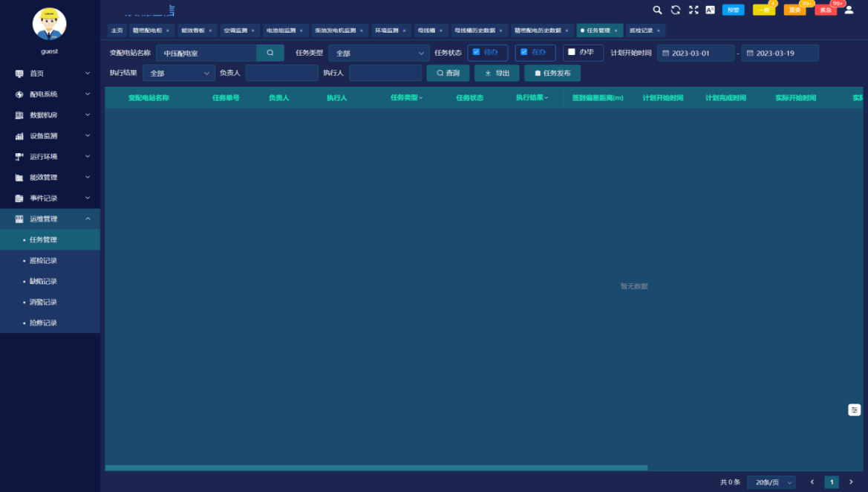Open the 任务类型 dropdown
This screenshot has height=492, width=868.
click(x=379, y=54)
